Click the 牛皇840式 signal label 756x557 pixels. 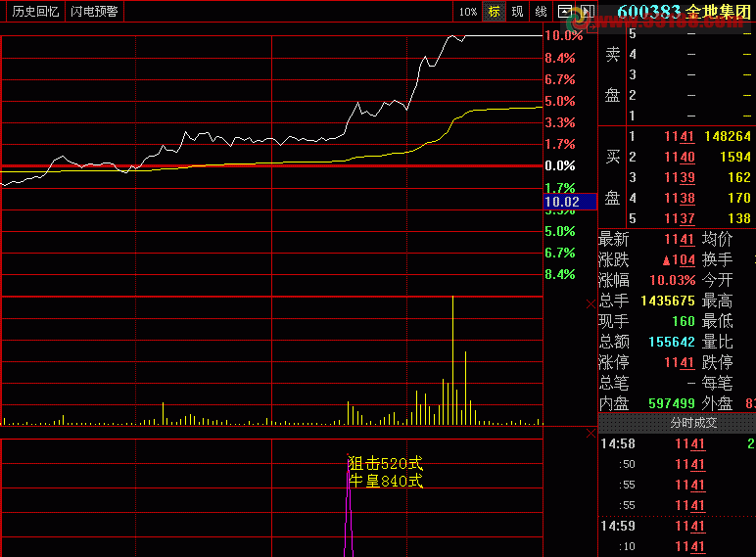386,481
